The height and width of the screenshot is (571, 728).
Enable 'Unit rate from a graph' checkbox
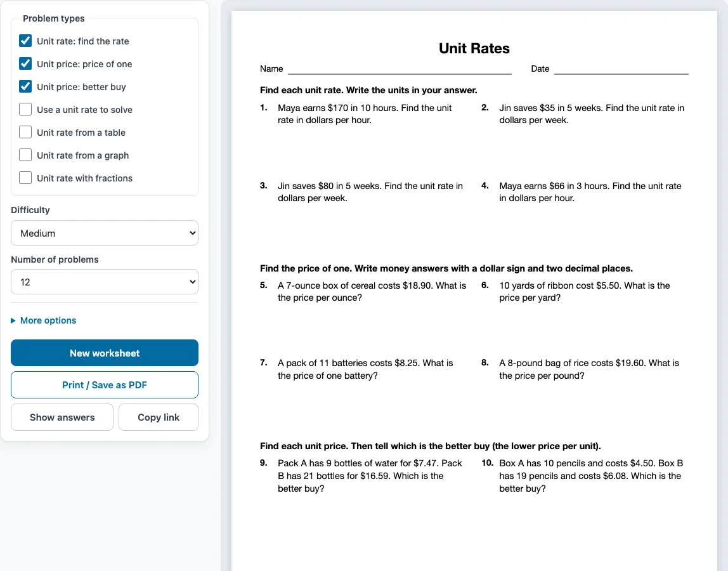tap(25, 155)
